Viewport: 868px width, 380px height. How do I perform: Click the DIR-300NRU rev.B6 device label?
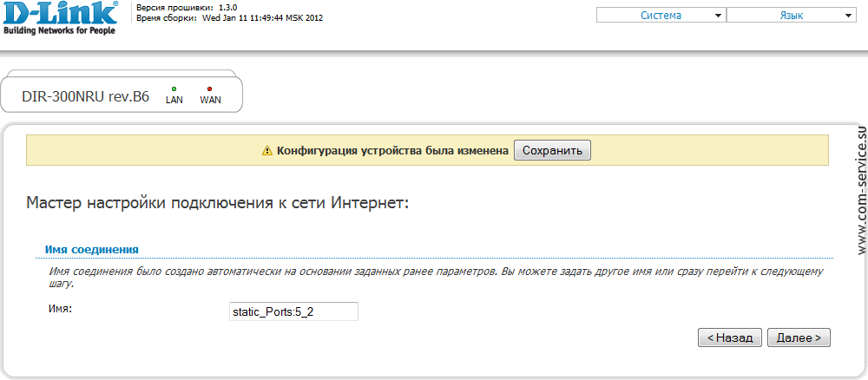[85, 96]
